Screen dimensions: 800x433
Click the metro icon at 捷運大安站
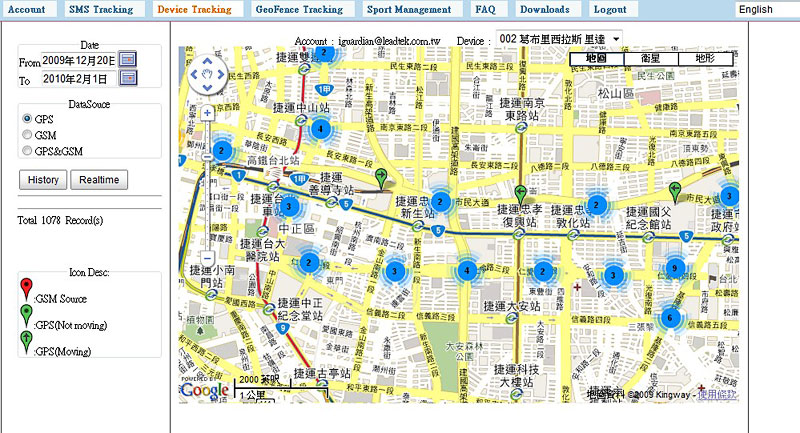pos(511,319)
